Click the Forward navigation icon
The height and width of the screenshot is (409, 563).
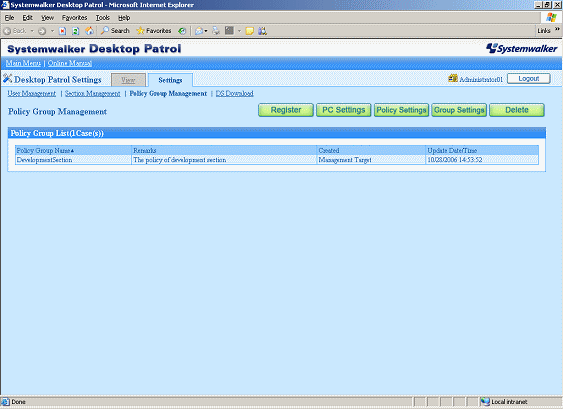(42, 31)
